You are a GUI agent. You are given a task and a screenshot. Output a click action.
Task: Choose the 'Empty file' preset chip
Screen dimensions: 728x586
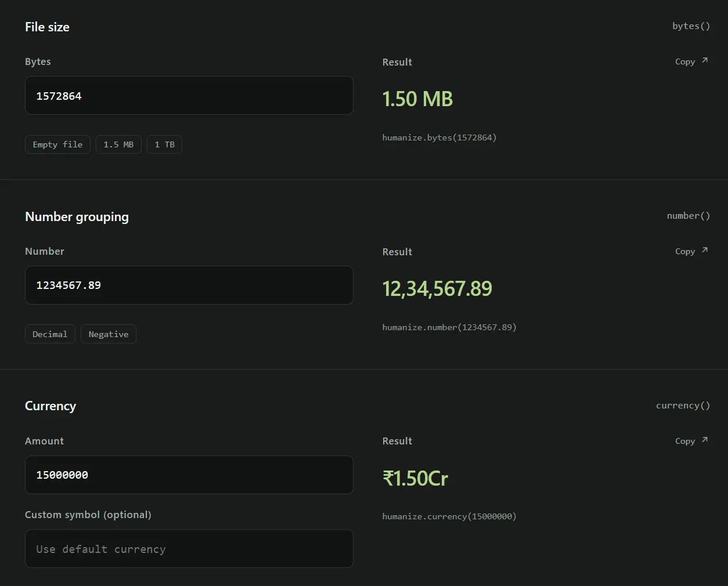tap(57, 144)
